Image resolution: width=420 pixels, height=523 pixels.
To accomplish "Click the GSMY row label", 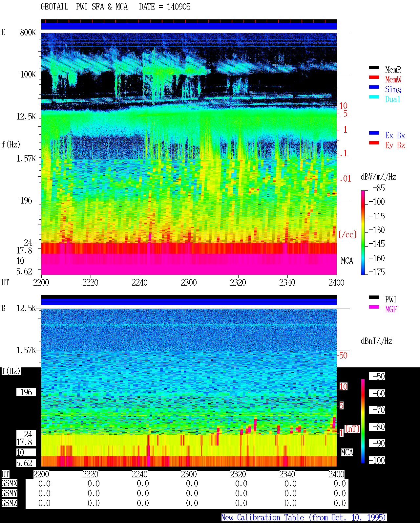I will (9, 493).
